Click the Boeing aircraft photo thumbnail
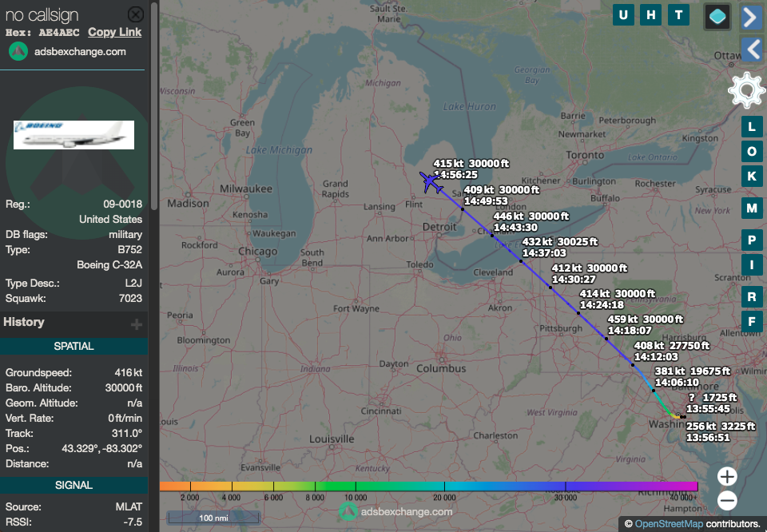767x532 pixels. pyautogui.click(x=74, y=135)
